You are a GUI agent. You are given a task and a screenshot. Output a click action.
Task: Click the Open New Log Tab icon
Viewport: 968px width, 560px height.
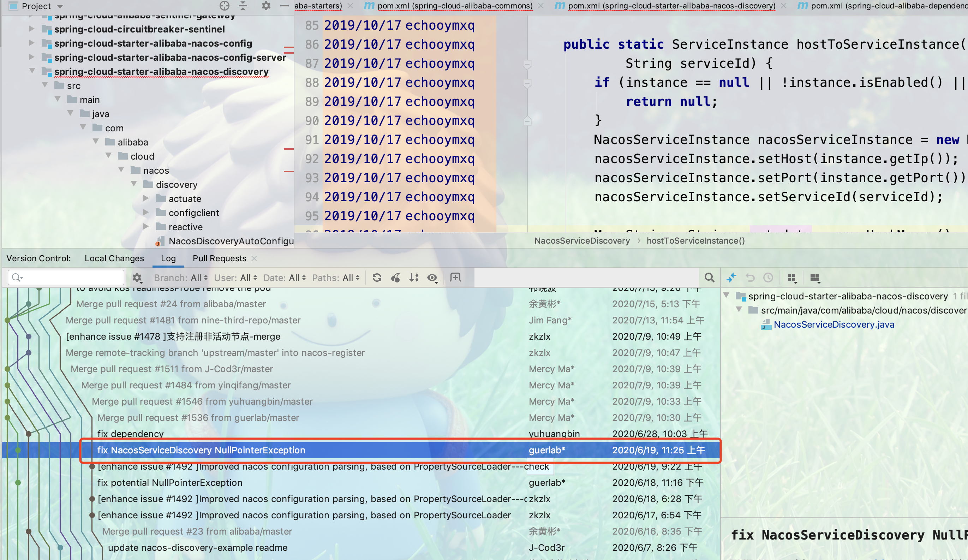pos(455,278)
